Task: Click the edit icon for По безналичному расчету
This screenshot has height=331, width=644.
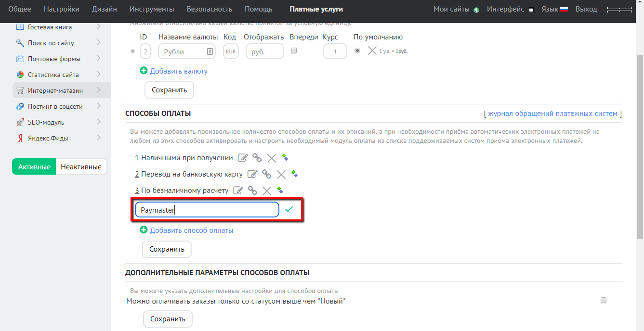Action: click(x=238, y=191)
